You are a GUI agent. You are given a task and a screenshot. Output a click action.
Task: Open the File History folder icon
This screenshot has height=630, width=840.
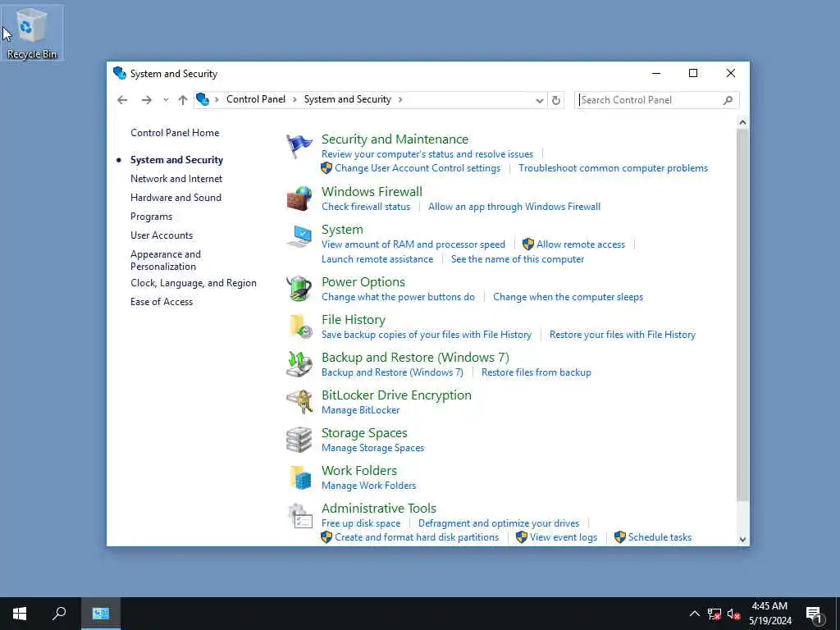pyautogui.click(x=299, y=326)
